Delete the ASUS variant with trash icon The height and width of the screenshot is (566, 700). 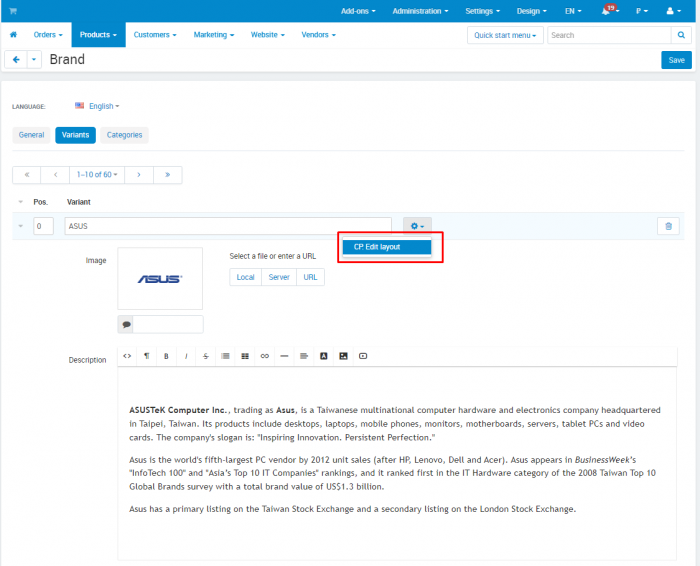click(668, 226)
